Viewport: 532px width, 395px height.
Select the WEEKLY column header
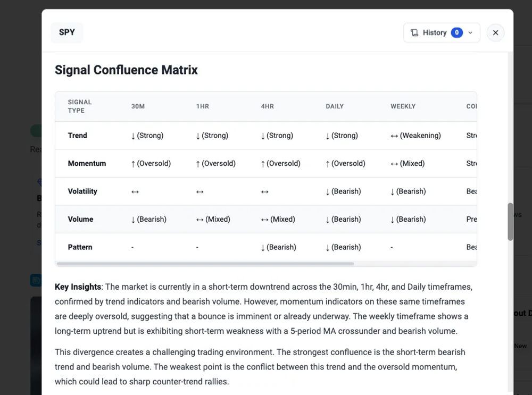pos(403,106)
